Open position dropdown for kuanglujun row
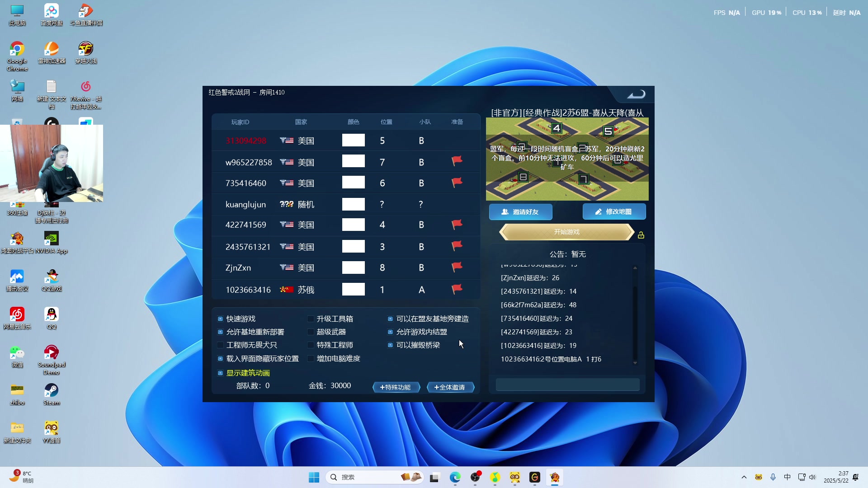 click(x=382, y=204)
